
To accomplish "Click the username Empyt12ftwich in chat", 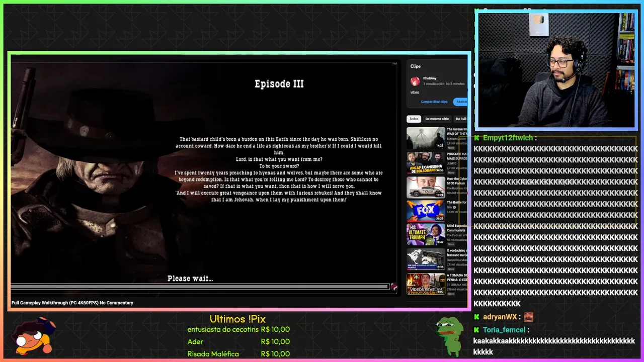I will [508, 138].
